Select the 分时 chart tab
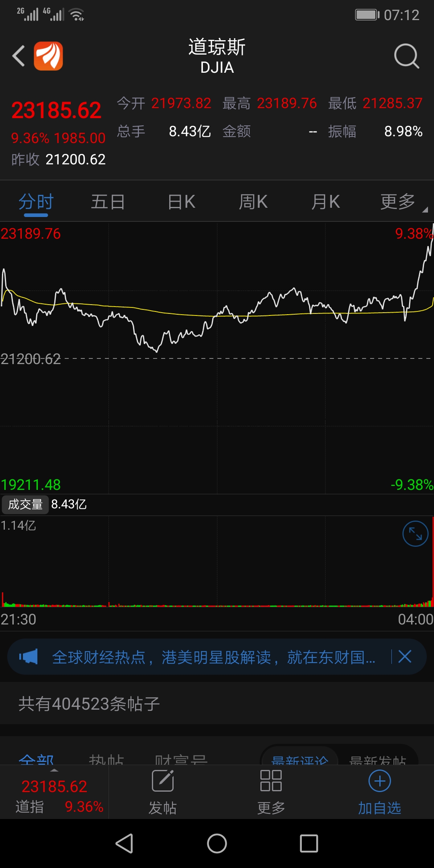The width and height of the screenshot is (434, 868). (x=36, y=202)
